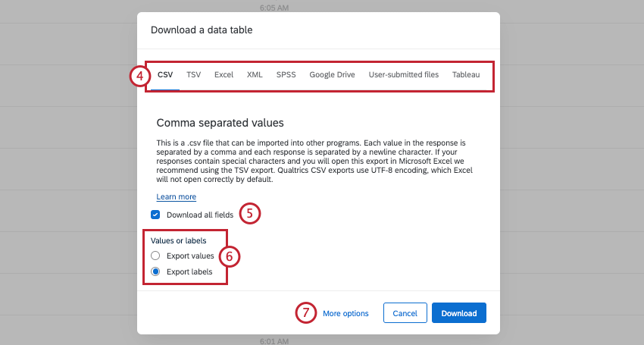Choose the SPSS tab
The width and height of the screenshot is (644, 345).
tap(286, 75)
